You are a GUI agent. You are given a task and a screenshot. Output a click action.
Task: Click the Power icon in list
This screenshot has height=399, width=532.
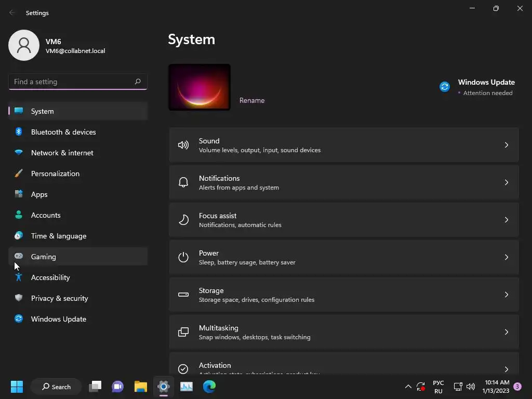[x=183, y=257]
